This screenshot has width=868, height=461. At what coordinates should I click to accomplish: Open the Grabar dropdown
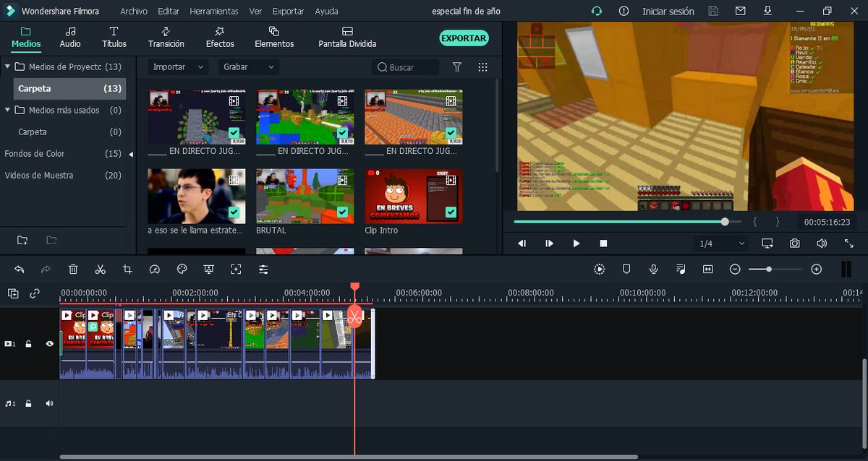(249, 66)
